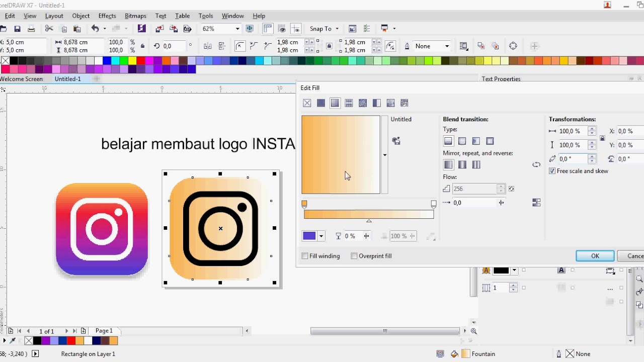Viewport: 644px width, 362px height.
Task: Enable Overprint fill checkbox
Action: [354, 256]
